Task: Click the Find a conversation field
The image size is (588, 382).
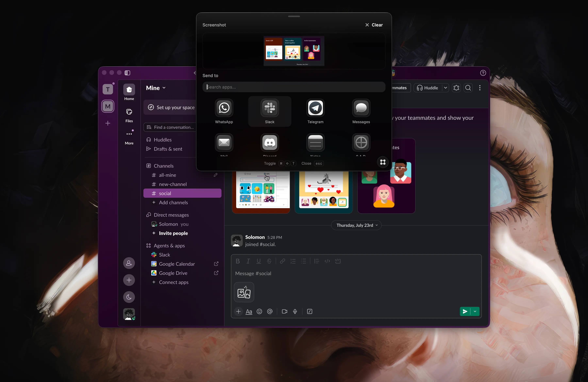Action: [x=170, y=127]
